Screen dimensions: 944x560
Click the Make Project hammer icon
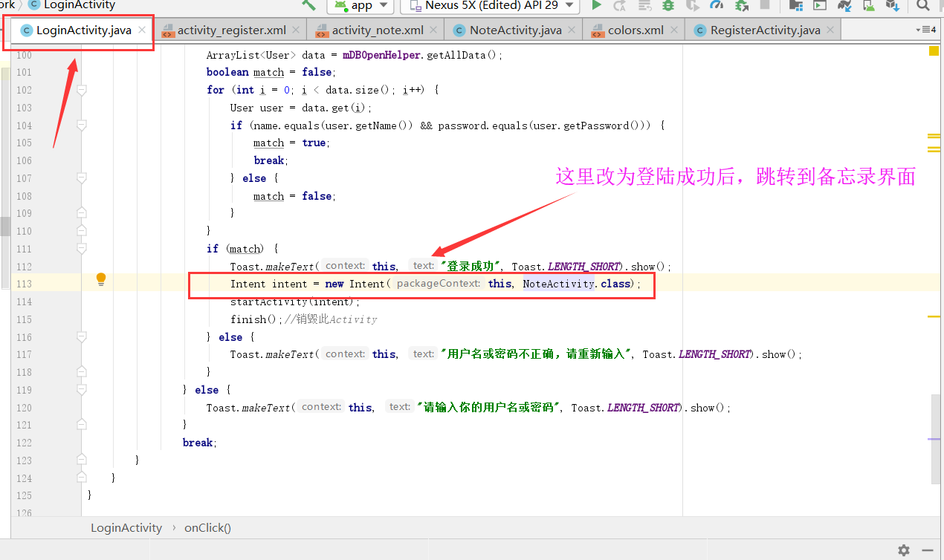(x=308, y=5)
